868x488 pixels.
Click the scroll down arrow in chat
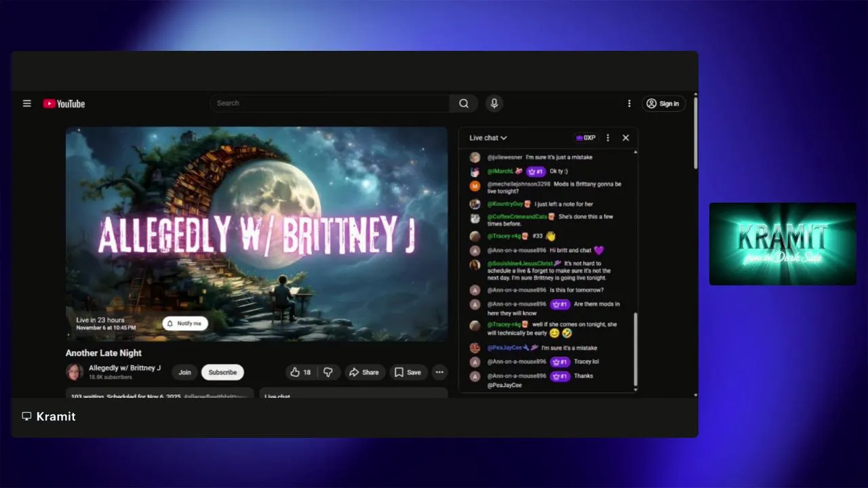[635, 390]
